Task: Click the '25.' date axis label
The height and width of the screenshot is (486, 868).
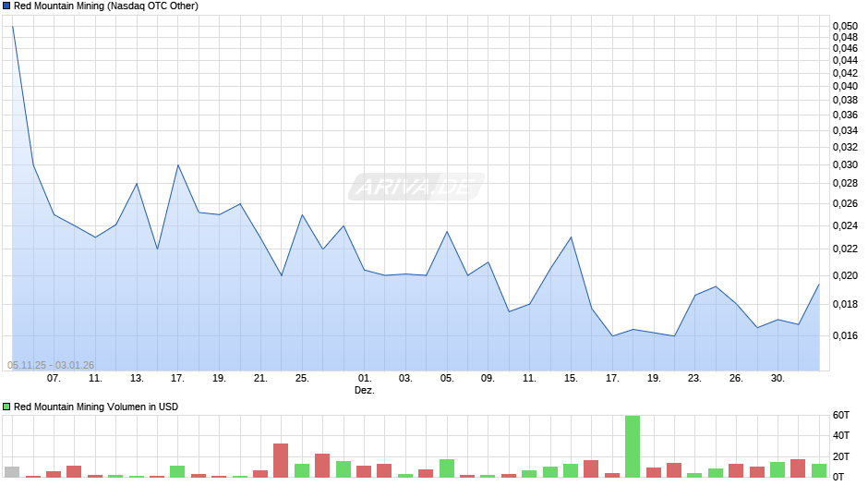Action: tap(302, 378)
